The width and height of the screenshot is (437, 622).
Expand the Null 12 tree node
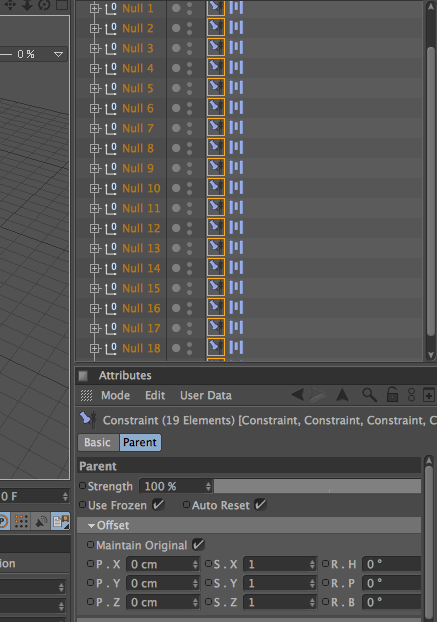pos(94,228)
